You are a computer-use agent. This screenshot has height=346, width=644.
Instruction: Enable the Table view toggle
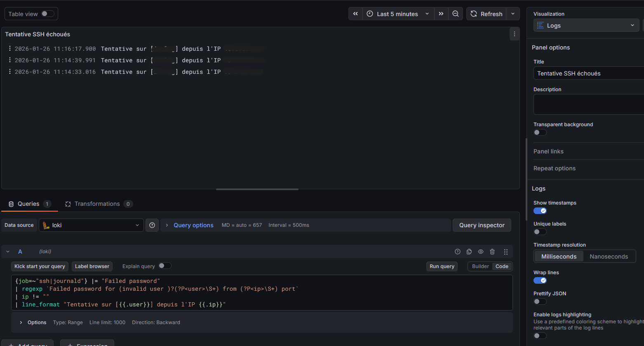(47, 14)
